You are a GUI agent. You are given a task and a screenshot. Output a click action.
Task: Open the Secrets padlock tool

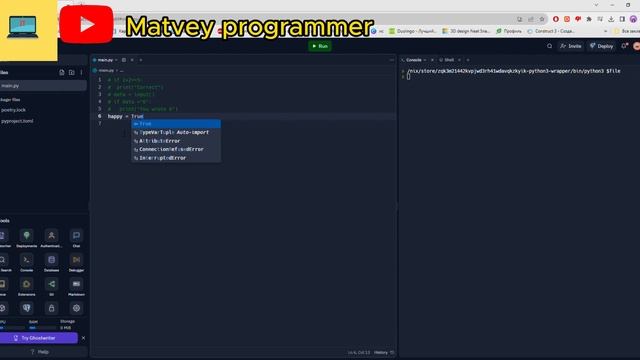tap(51, 308)
